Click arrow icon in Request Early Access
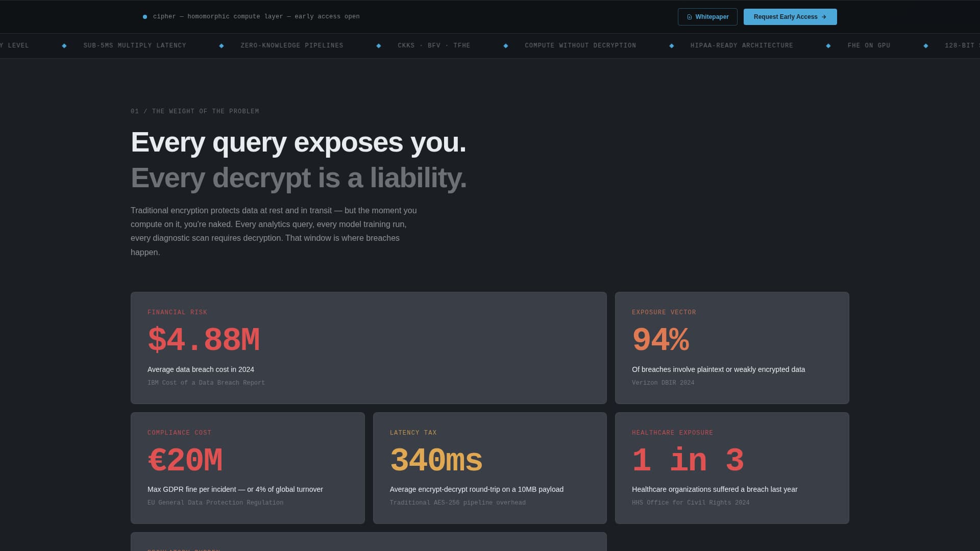Screen dimensions: 980x551 (x=824, y=17)
